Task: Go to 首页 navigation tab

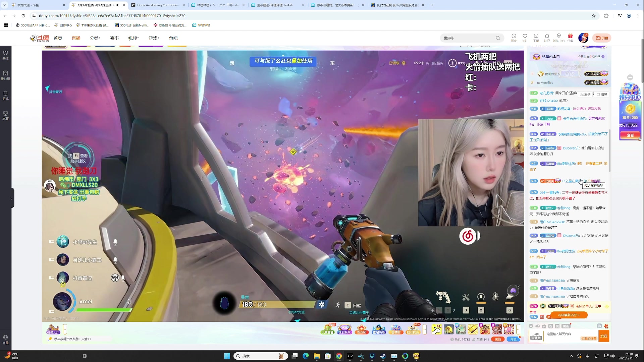Action: (x=58, y=38)
